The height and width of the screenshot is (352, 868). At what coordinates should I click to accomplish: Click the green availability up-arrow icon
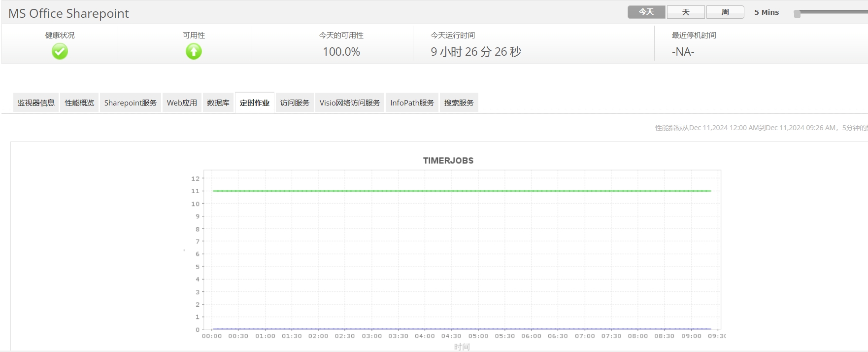tap(194, 51)
